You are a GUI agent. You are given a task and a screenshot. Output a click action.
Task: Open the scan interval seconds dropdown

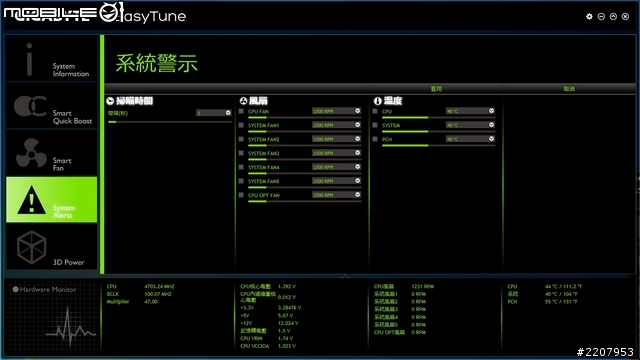pyautogui.click(x=214, y=113)
